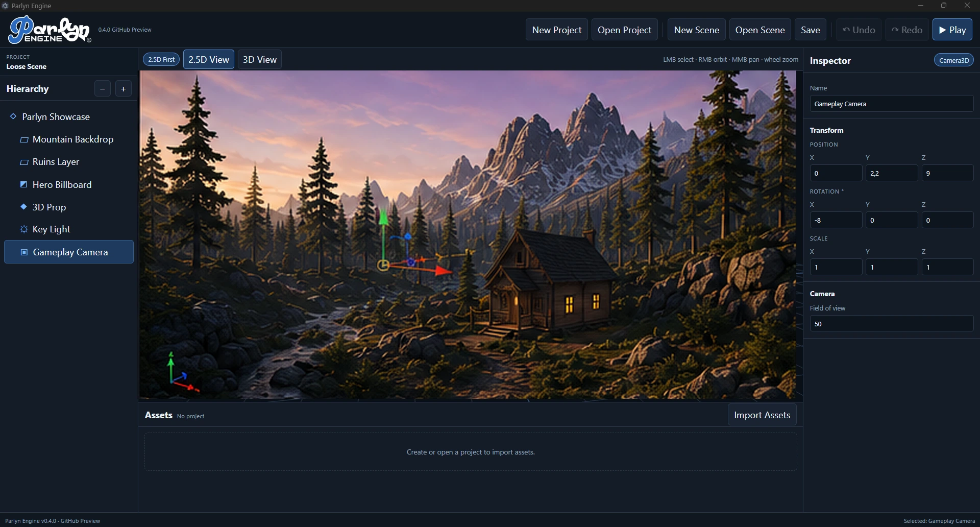
Task: Switch to the 3D View tab
Action: coord(260,60)
